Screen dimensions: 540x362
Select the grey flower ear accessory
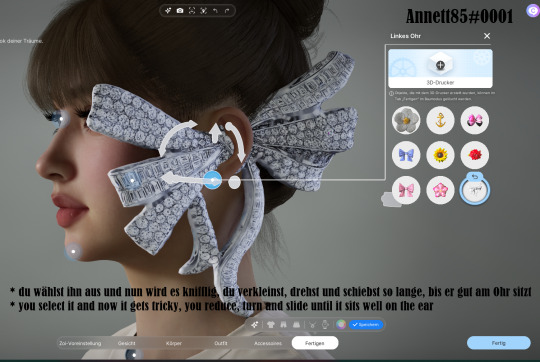coord(406,120)
